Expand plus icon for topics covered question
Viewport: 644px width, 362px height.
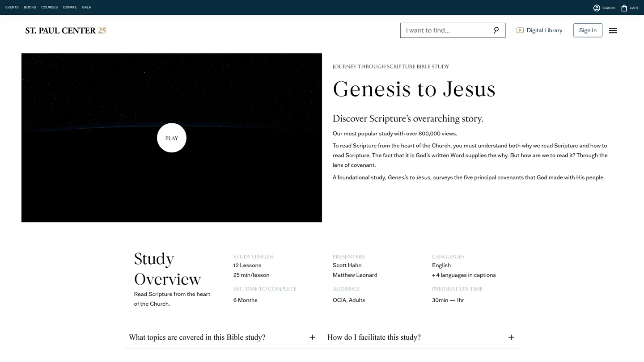click(x=312, y=337)
